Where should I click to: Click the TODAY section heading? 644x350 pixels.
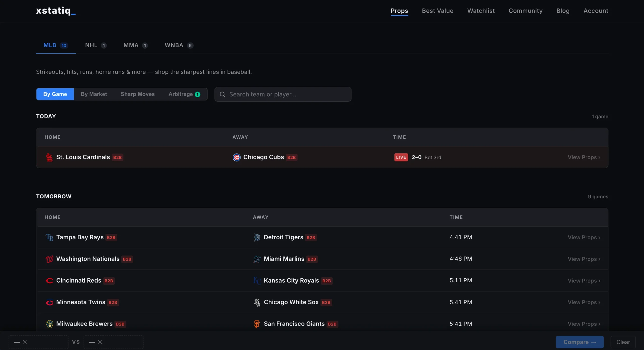[46, 116]
